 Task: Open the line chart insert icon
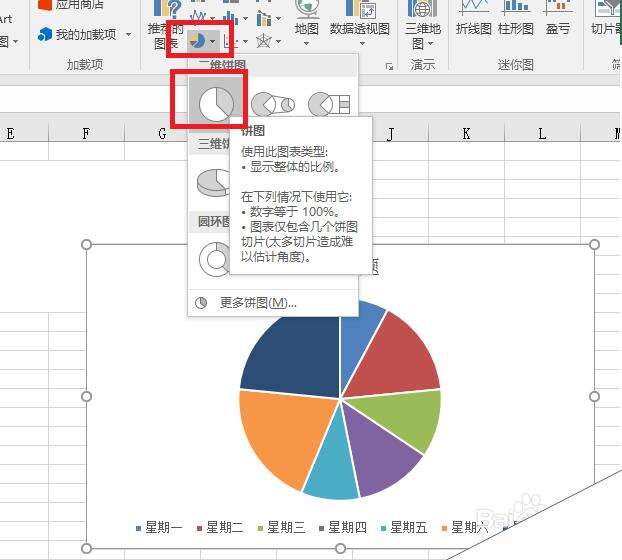(198, 16)
